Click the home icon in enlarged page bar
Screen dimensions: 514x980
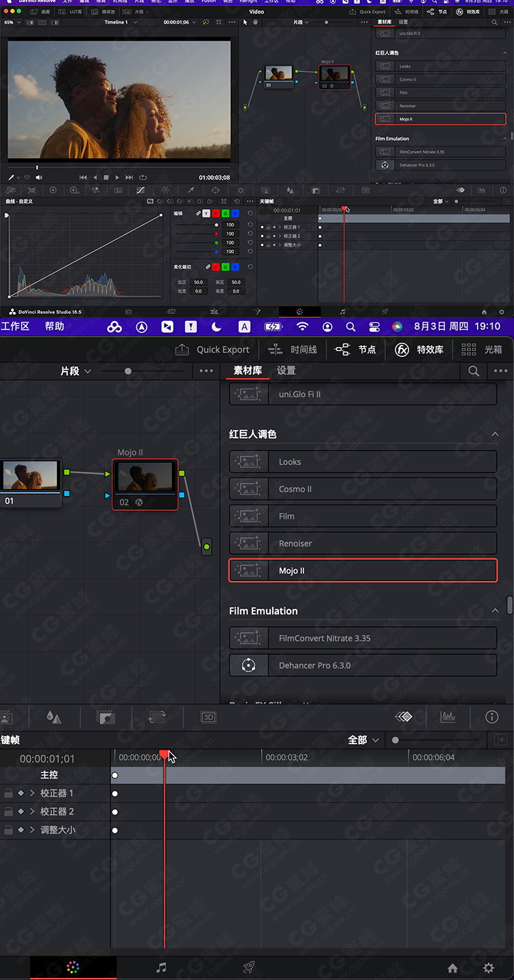[x=452, y=968]
